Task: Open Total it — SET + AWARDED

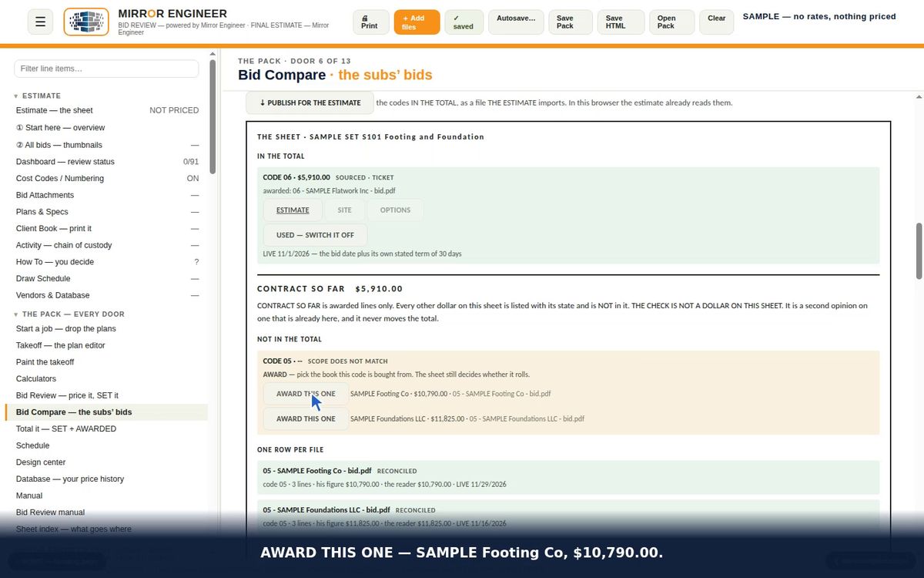Action: (107, 429)
